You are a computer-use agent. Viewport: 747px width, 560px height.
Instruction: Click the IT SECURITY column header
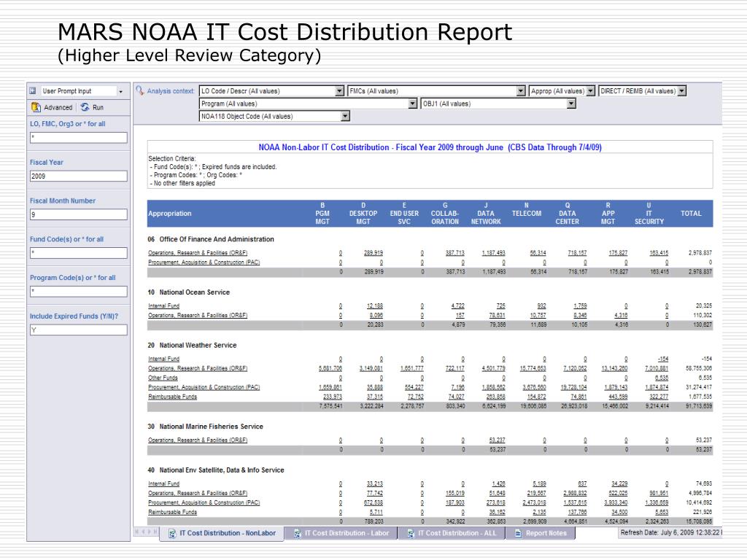649,214
